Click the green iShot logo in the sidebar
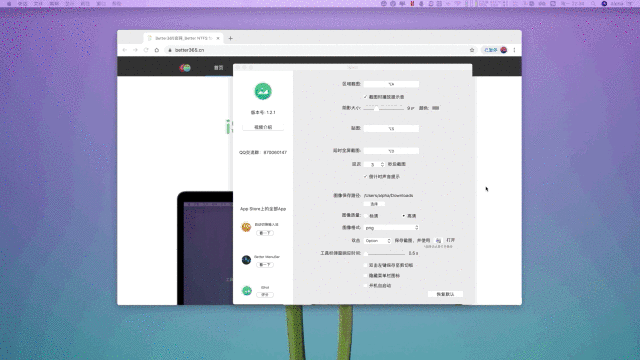 [263, 91]
